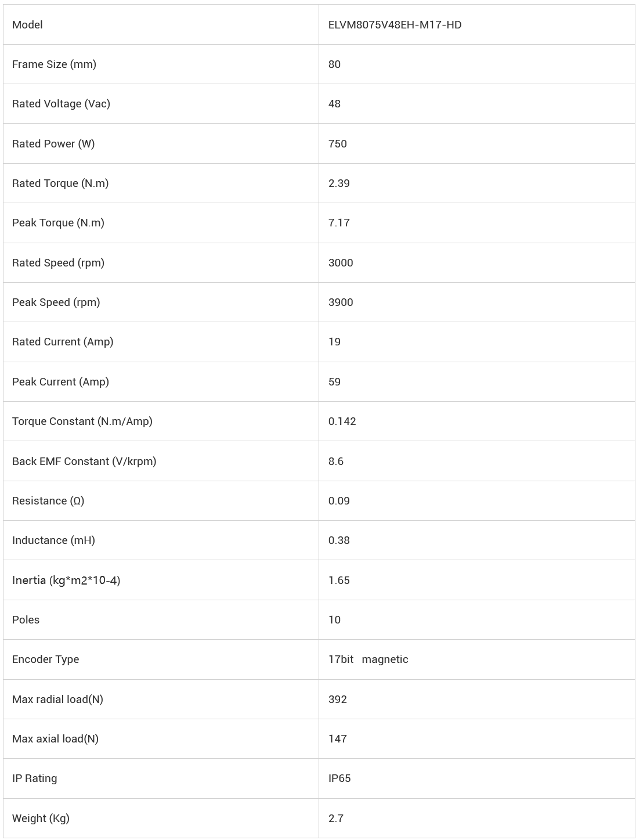Select the Rated Power value 750
636x840 pixels.
point(338,143)
